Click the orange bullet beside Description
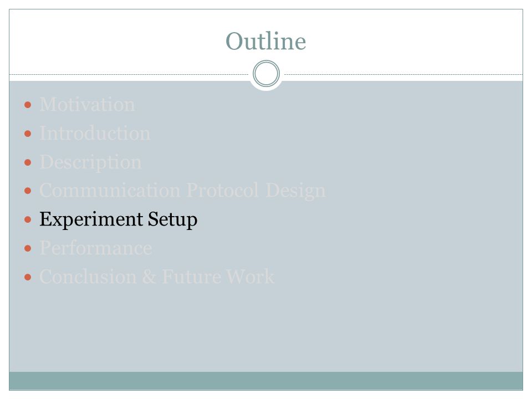The image size is (532, 399). click(x=28, y=162)
